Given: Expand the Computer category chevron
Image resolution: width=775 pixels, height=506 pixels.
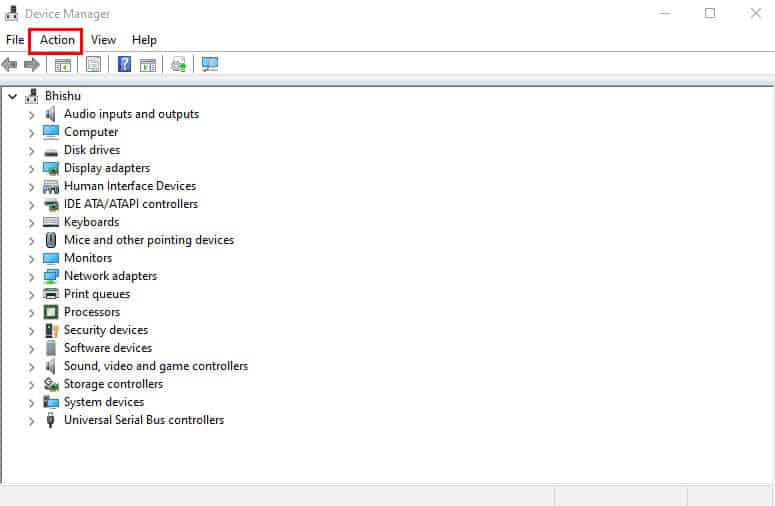Looking at the screenshot, I should pyautogui.click(x=31, y=133).
